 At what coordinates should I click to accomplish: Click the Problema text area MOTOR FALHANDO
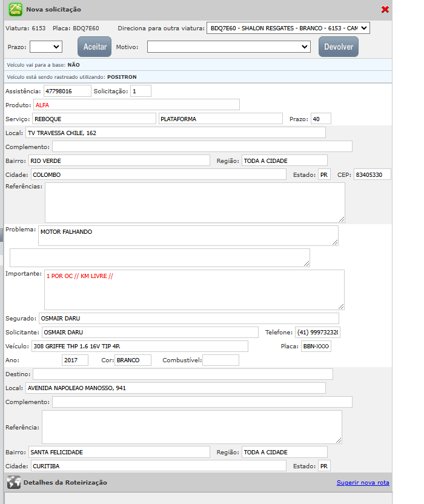(x=188, y=236)
